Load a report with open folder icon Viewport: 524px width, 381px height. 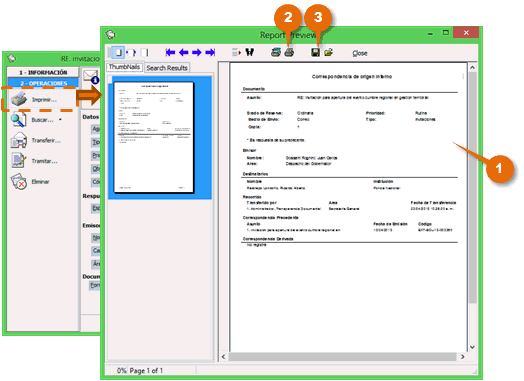click(x=329, y=52)
